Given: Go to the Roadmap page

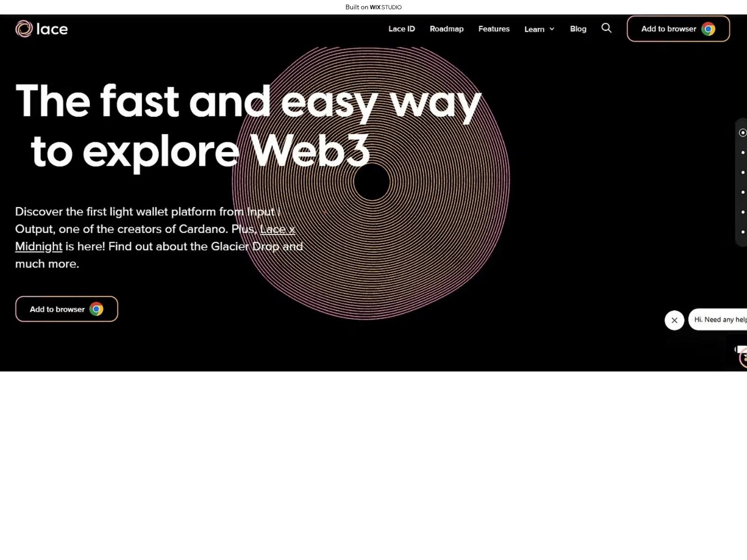Looking at the screenshot, I should coord(447,29).
